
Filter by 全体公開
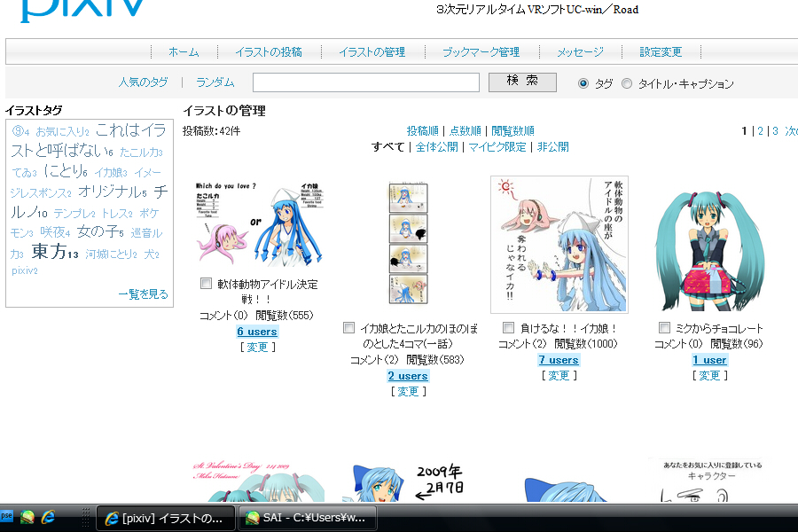[x=436, y=147]
